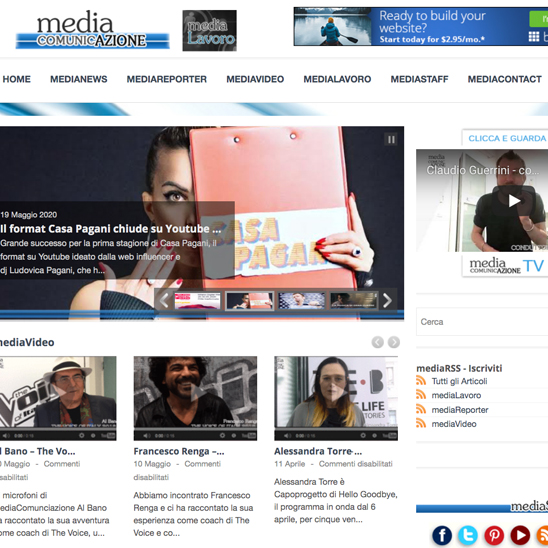The image size is (548, 548).
Task: Select the CLICCA E GUARDA tab
Action: (505, 138)
